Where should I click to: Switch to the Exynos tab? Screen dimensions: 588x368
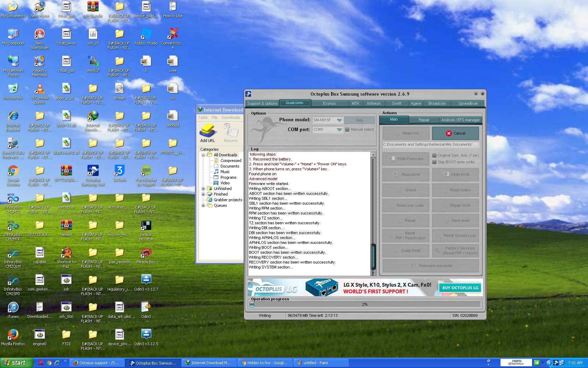point(329,103)
